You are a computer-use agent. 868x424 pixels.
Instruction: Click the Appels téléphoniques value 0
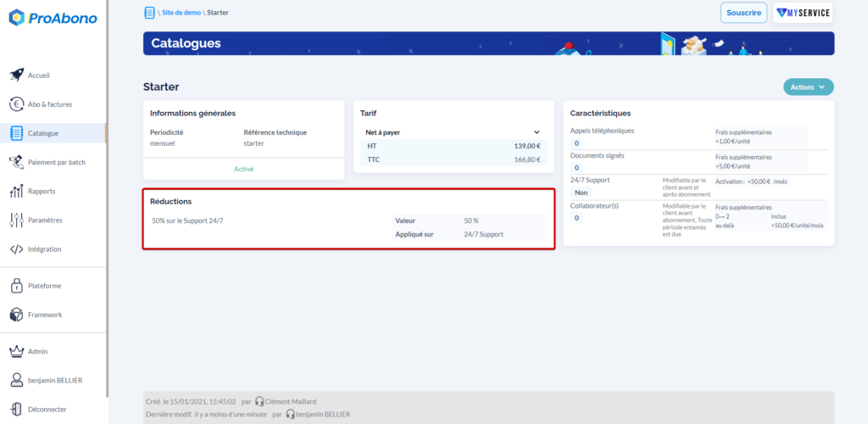(x=576, y=143)
